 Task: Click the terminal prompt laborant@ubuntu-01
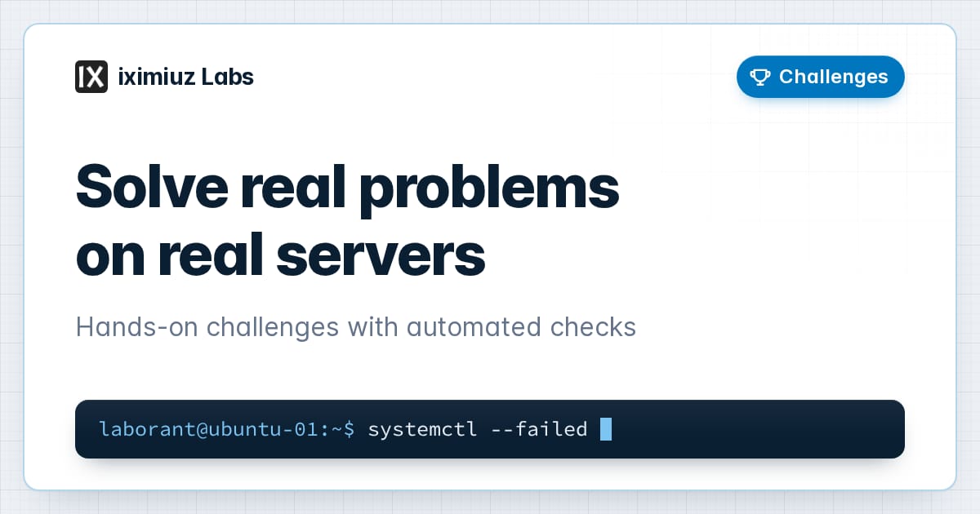pyautogui.click(x=227, y=428)
